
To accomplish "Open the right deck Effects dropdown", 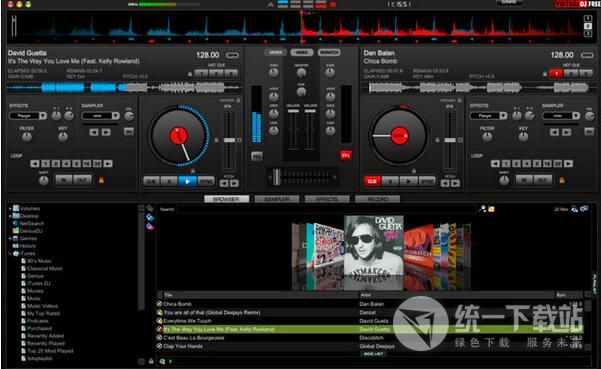I will 488,116.
